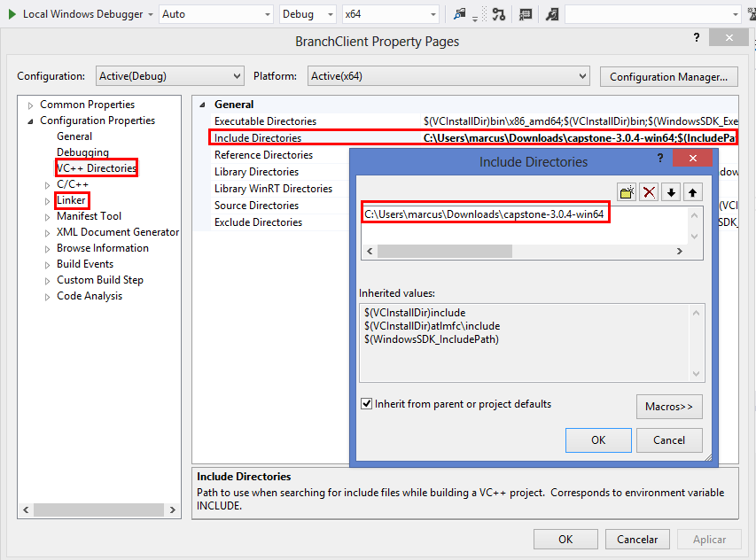
Task: Select the Source Directories property
Action: pos(256,206)
